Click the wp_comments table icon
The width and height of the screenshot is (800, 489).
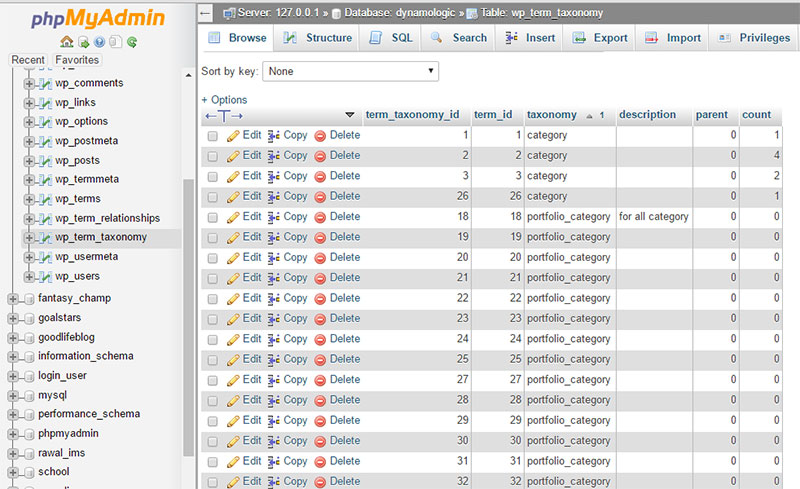tap(46, 83)
